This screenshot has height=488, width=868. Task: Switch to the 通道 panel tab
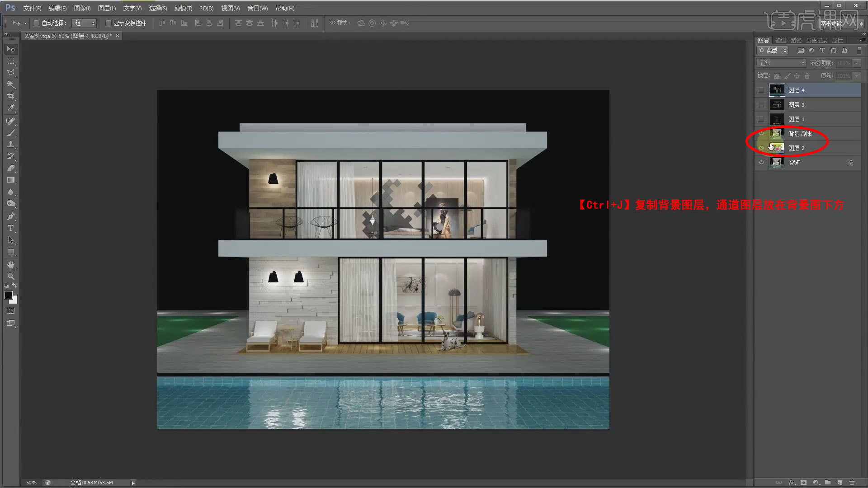pyautogui.click(x=781, y=40)
